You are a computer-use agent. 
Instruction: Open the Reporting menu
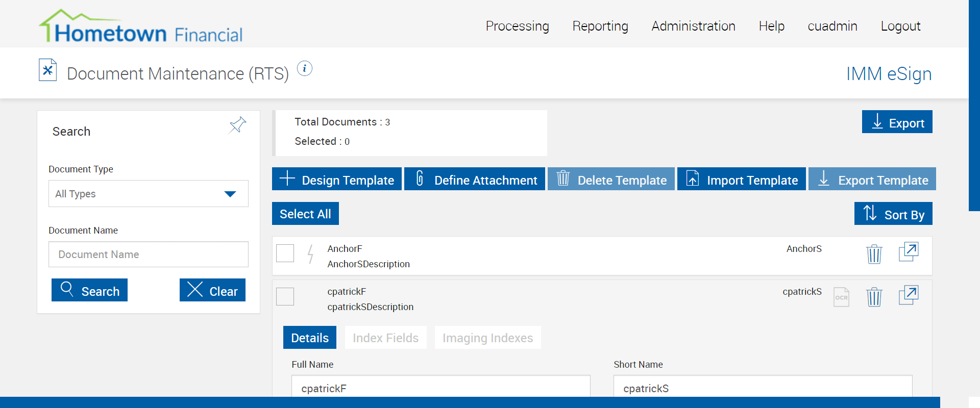pos(600,26)
